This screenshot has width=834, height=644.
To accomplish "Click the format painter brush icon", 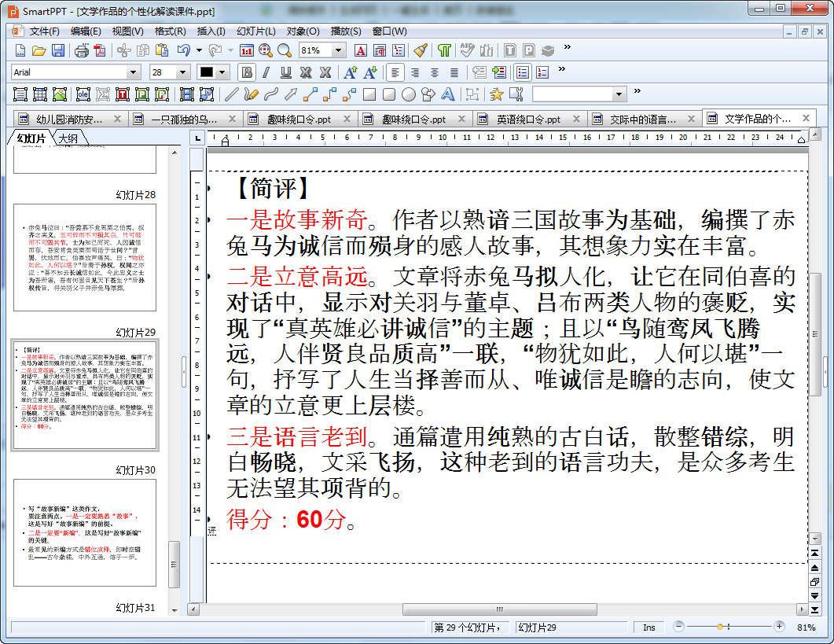I will (x=421, y=50).
